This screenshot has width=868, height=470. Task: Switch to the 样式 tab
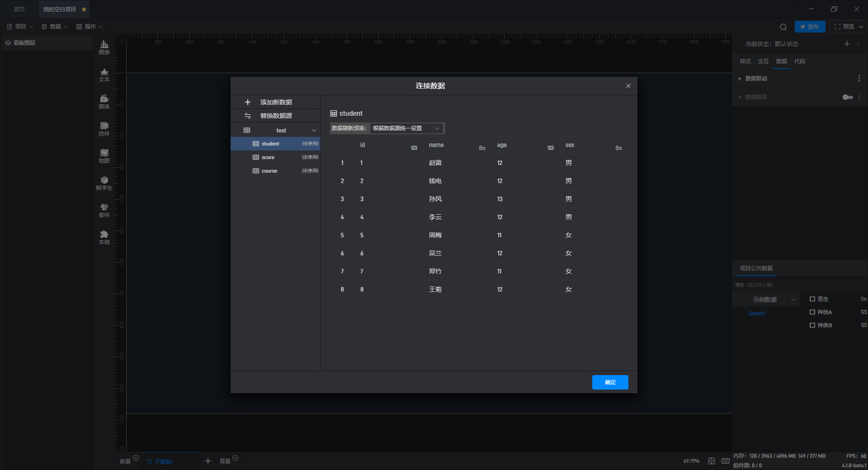click(745, 61)
